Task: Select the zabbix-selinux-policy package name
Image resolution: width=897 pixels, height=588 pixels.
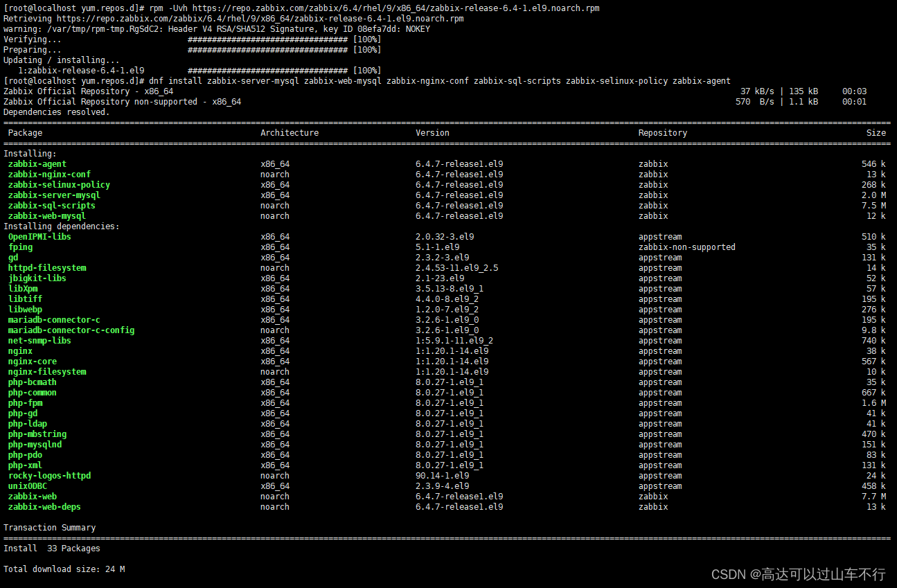Action: click(x=59, y=185)
